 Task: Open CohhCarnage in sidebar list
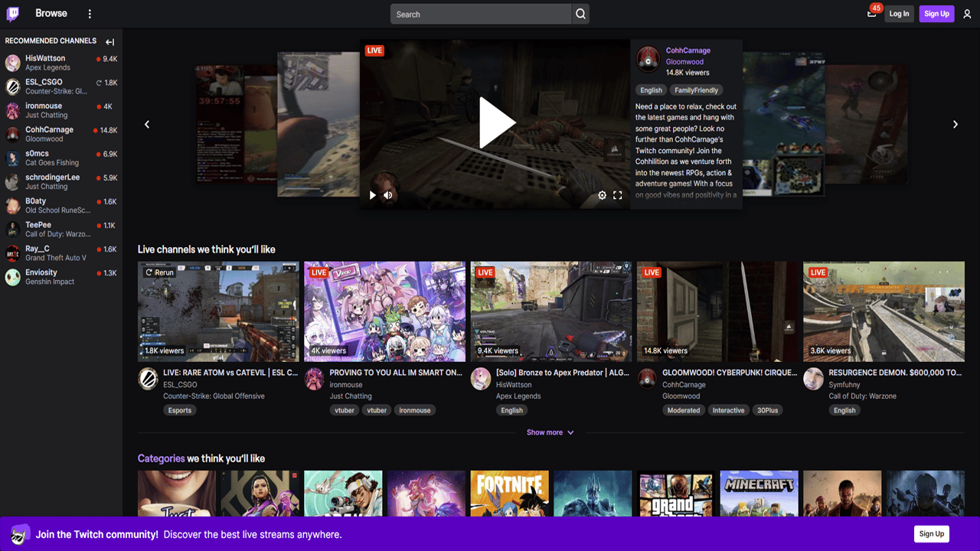click(x=61, y=134)
